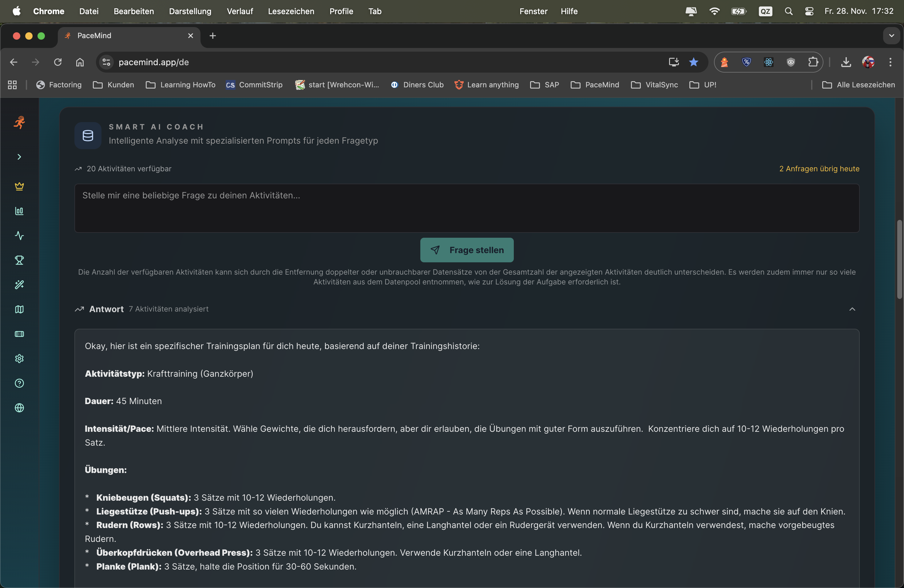Open React Developer Tools extension
Screen dimensions: 904x588
click(768, 62)
